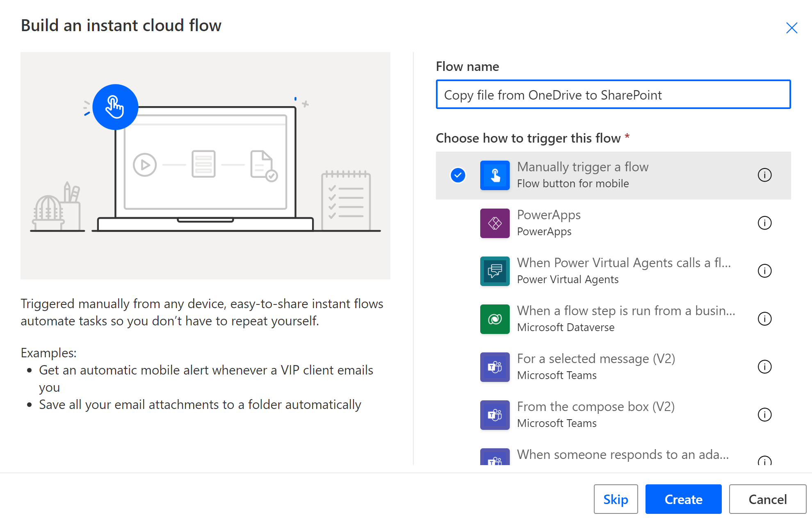Viewport: 812px width, 520px height.
Task: Click the purple PowerApps trigger icon
Action: tap(495, 223)
